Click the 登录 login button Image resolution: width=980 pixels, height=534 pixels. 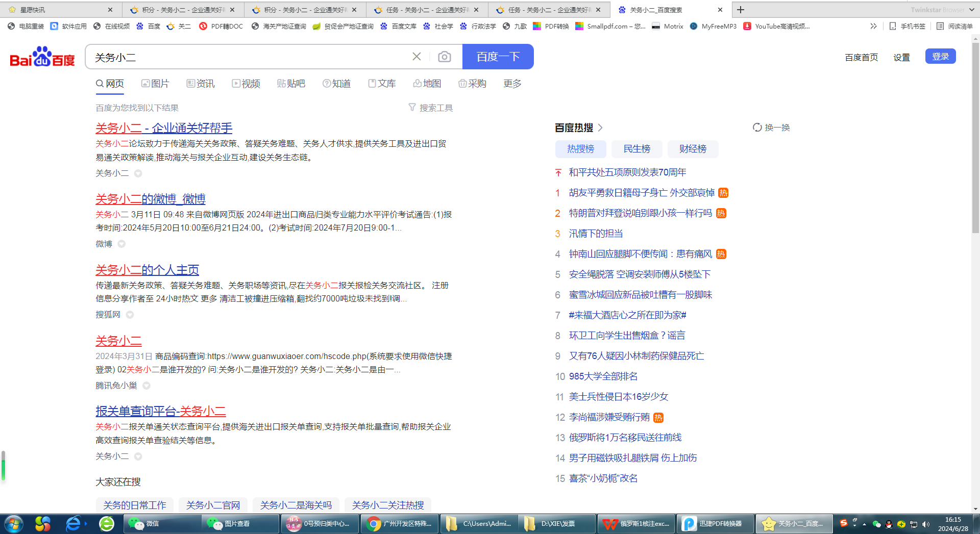pos(940,56)
